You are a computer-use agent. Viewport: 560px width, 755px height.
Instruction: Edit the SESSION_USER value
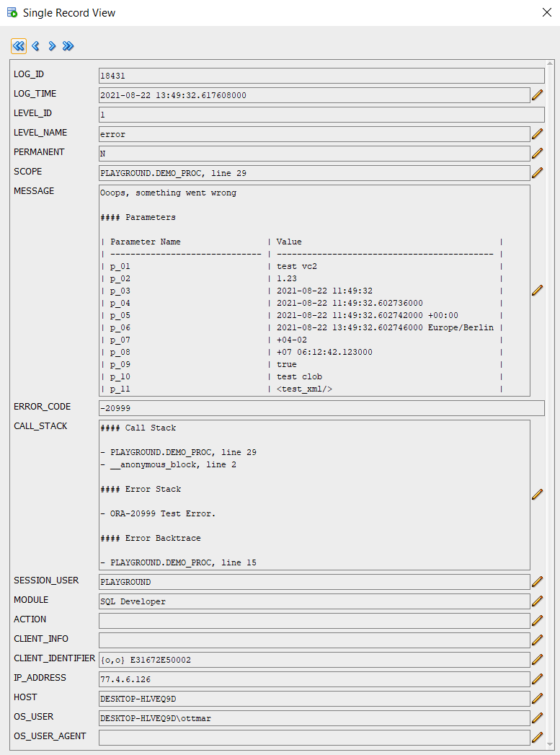(x=538, y=581)
